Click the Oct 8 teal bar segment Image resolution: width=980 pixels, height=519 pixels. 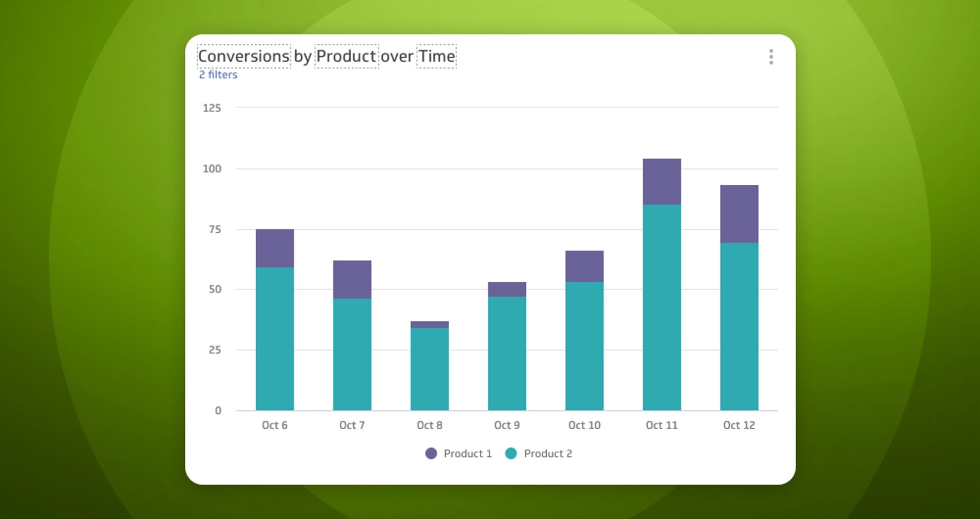pos(430,369)
